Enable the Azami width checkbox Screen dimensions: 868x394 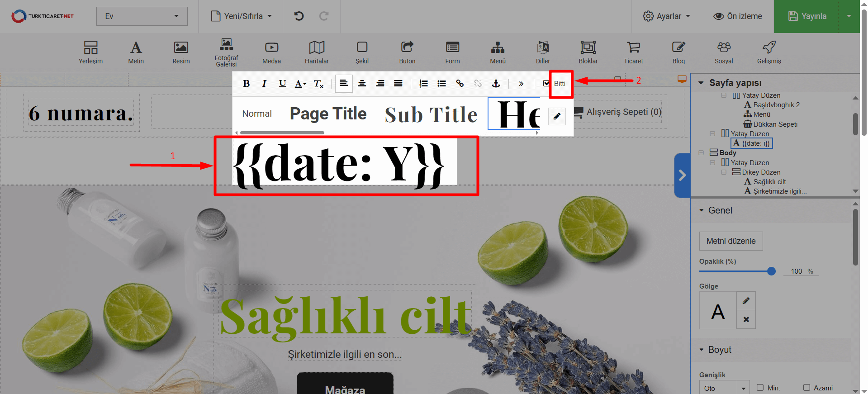pyautogui.click(x=806, y=388)
